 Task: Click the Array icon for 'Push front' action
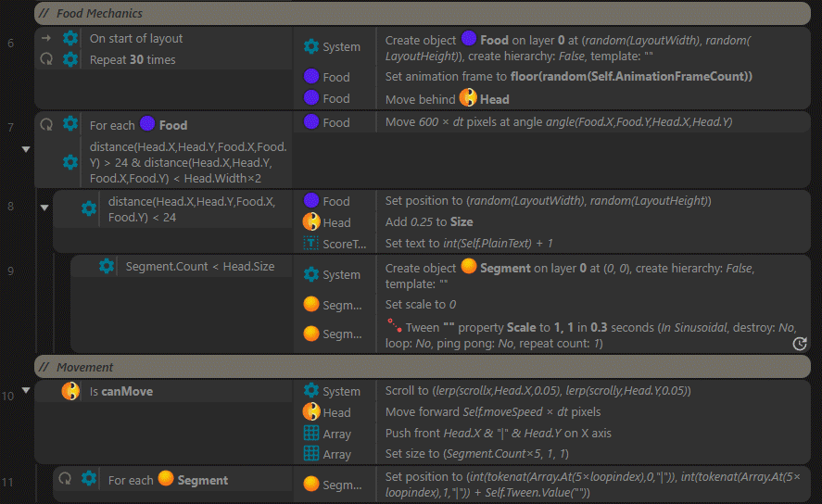(311, 434)
